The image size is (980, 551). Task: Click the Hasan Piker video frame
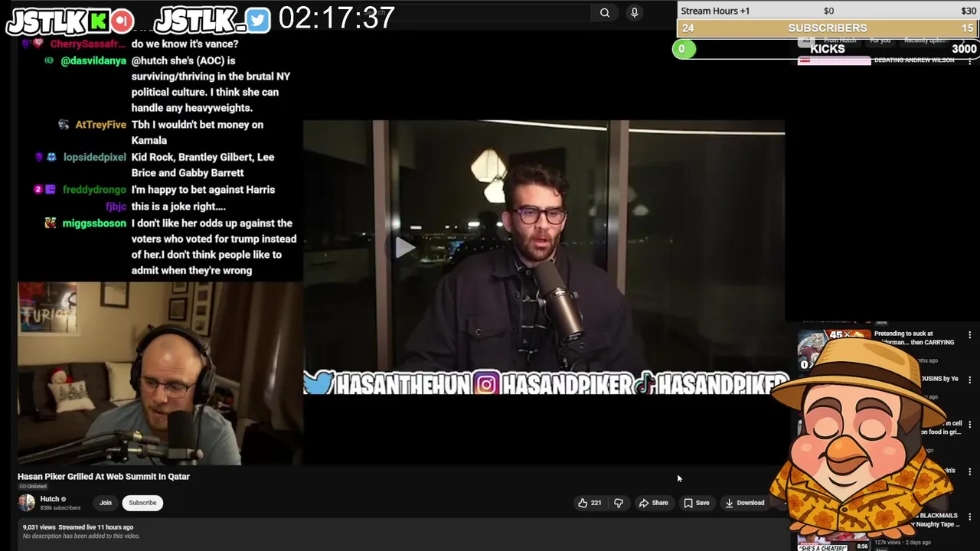tap(544, 257)
